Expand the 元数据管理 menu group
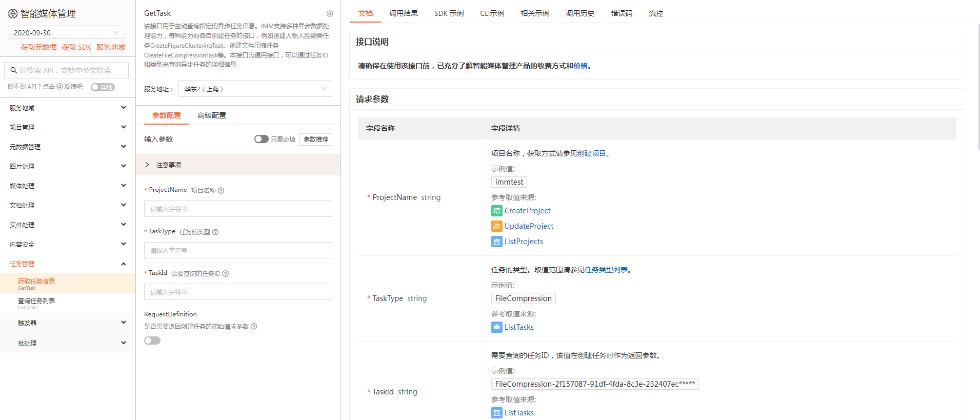Image resolution: width=980 pixels, height=420 pixels. [68, 147]
